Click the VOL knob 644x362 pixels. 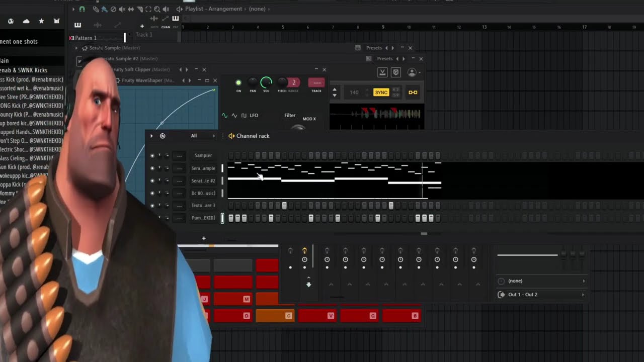pos(266,82)
